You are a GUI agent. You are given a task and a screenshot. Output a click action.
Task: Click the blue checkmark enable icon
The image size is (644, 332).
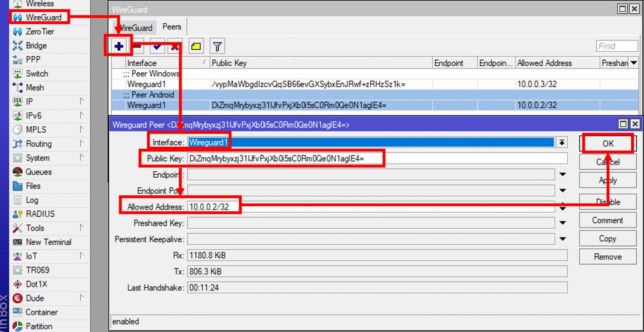157,47
